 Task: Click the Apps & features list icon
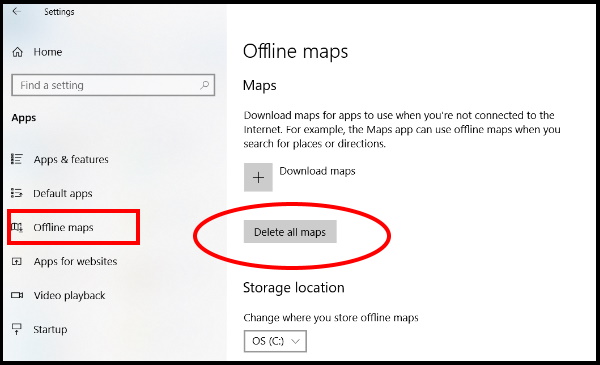(17, 159)
